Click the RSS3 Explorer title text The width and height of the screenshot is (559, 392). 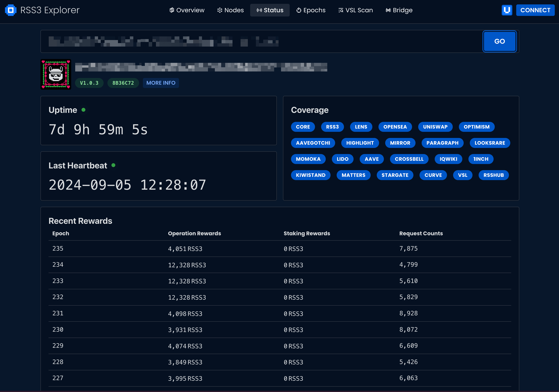point(50,10)
